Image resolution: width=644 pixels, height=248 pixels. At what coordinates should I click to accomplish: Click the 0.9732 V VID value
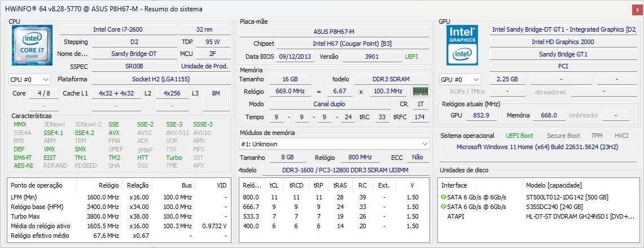(214, 226)
